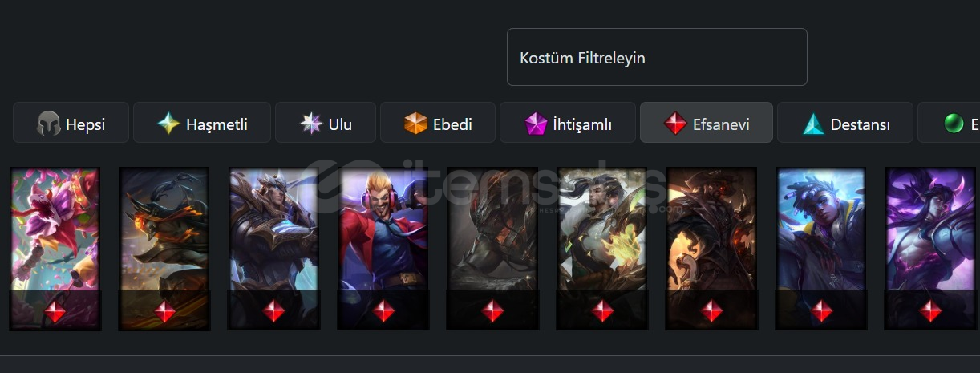Click the pink İhtişamlı gem icon
Screen dimensions: 980x373
tap(536, 124)
